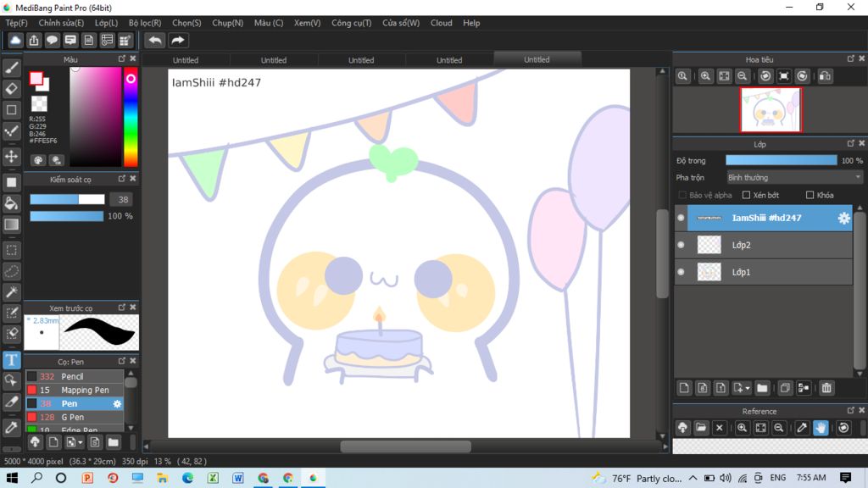Select the Magic Wand tool
The height and width of the screenshot is (488, 868).
(12, 292)
